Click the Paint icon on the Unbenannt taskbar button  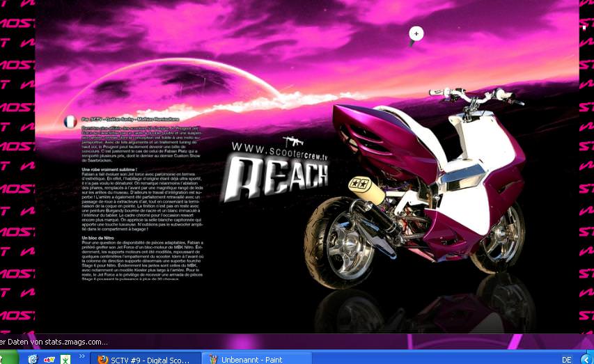point(212,359)
